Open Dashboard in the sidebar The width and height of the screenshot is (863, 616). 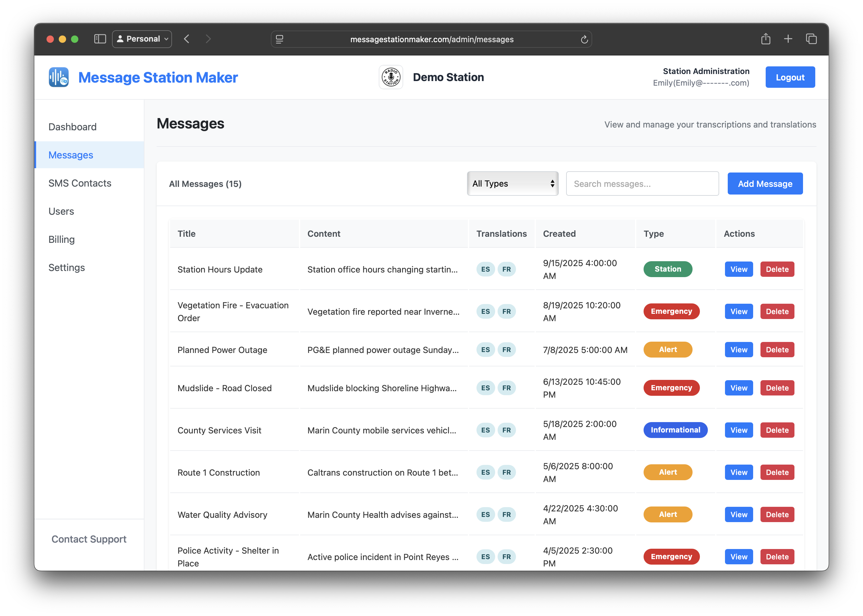(x=73, y=127)
